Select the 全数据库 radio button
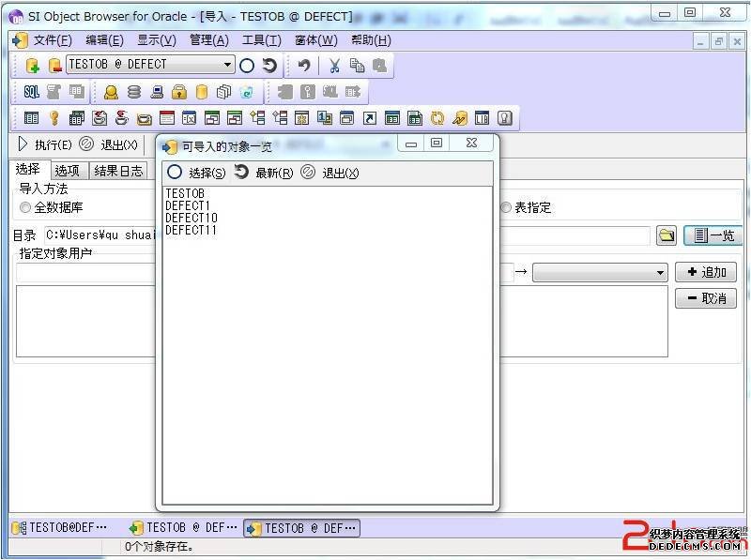This screenshot has height=560, width=751. 25,207
